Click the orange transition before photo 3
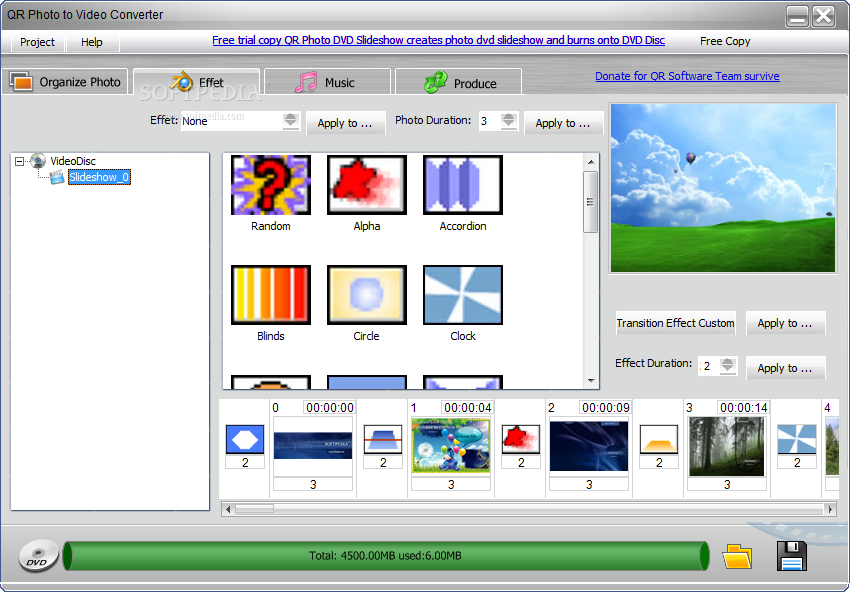The image size is (850, 592). [x=659, y=439]
